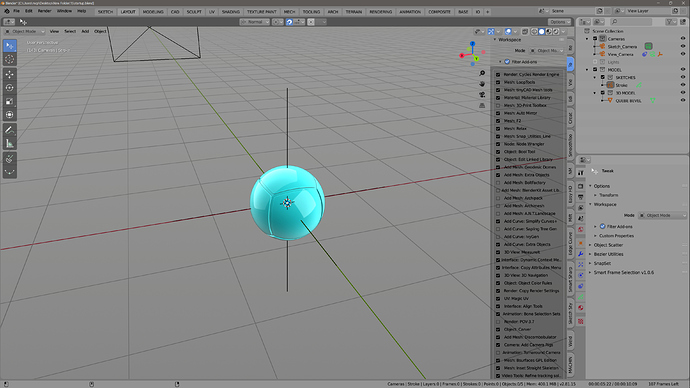Toggle perspective/orthographic grid icon
The image size is (690, 388).
pyautogui.click(x=482, y=106)
